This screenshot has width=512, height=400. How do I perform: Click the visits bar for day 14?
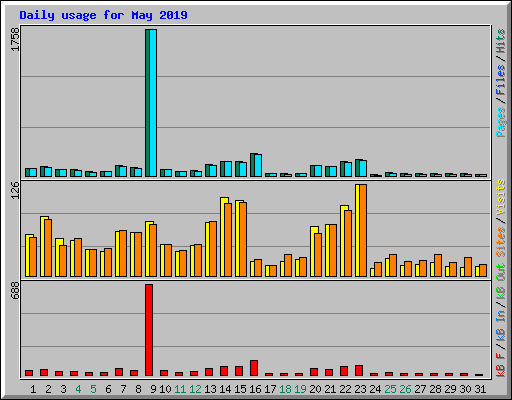[223, 237]
